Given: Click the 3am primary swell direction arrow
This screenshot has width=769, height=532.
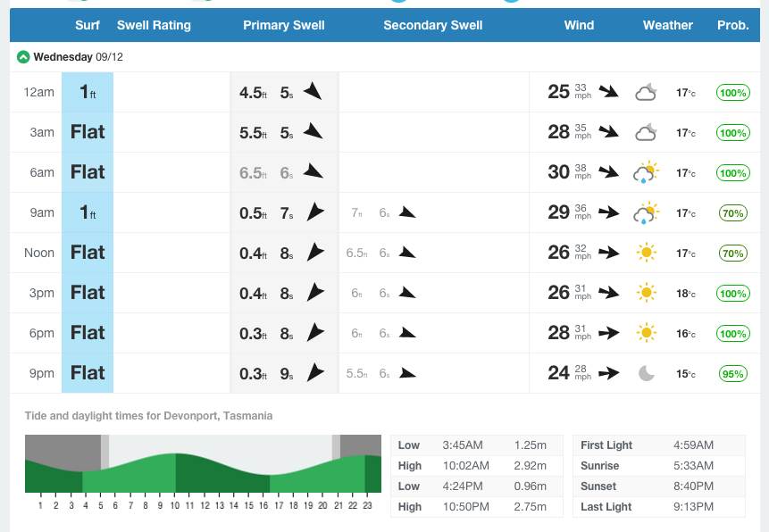Looking at the screenshot, I should (x=313, y=132).
